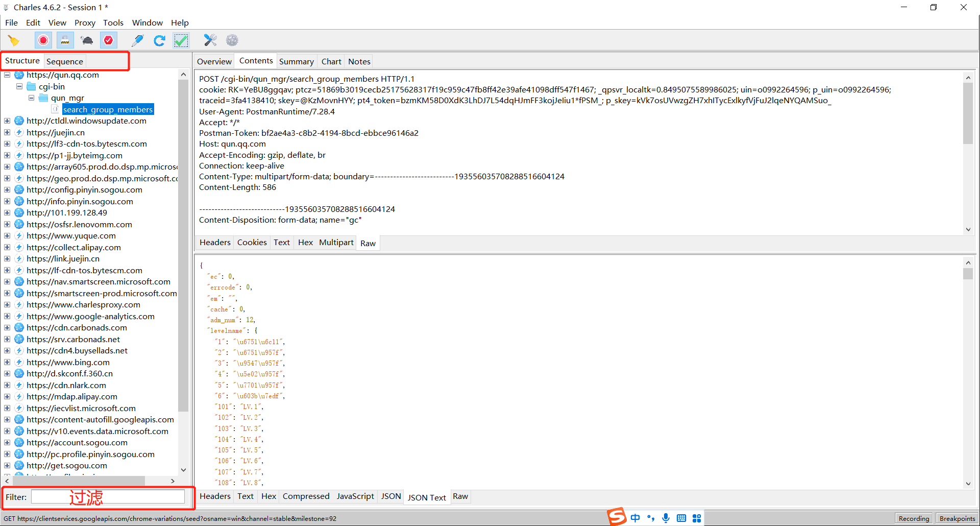Toggle throttling turtle icon
980x526 pixels.
87,40
